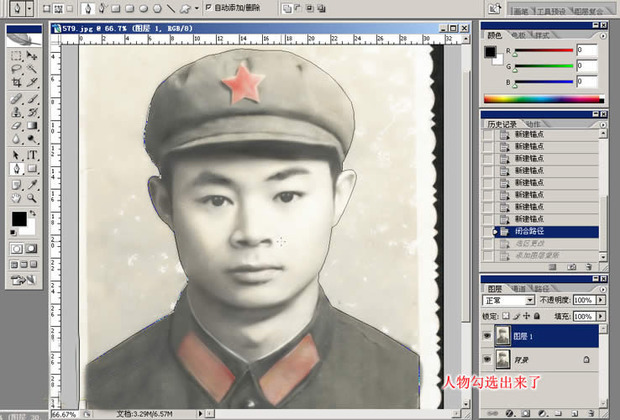This screenshot has width=620, height=420.
Task: Activate the Hand tool
Action: click(17, 198)
